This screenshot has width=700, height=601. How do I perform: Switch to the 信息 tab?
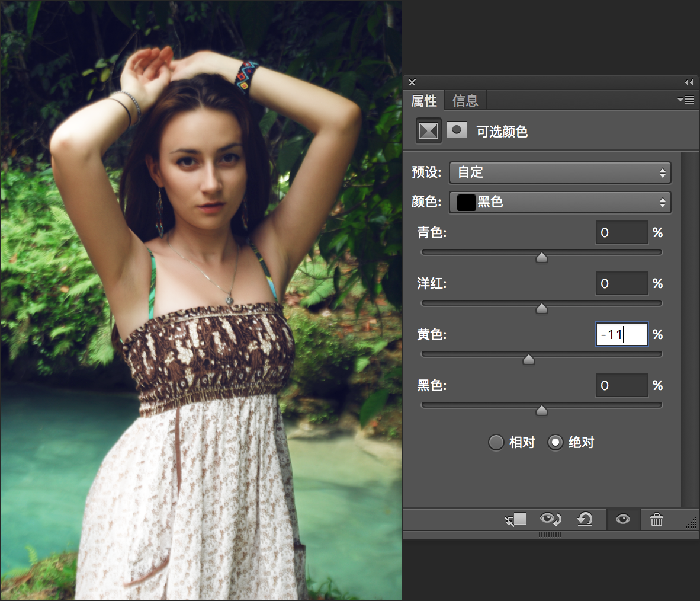[x=465, y=101]
